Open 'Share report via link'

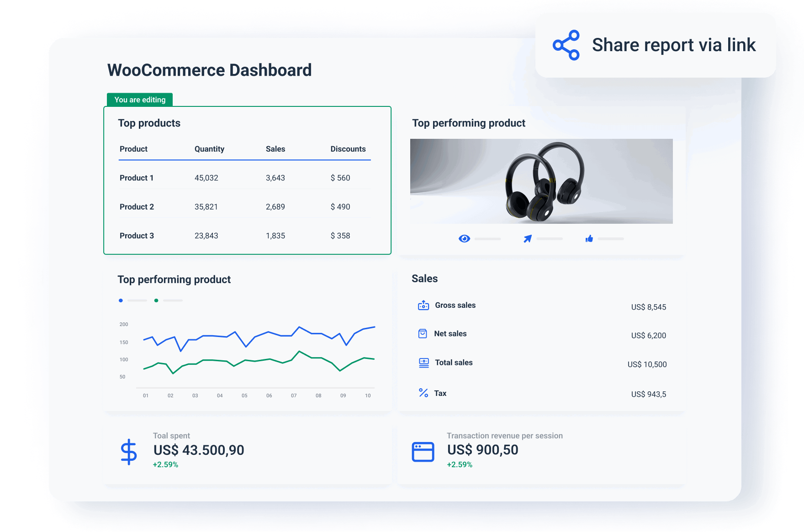click(x=673, y=44)
